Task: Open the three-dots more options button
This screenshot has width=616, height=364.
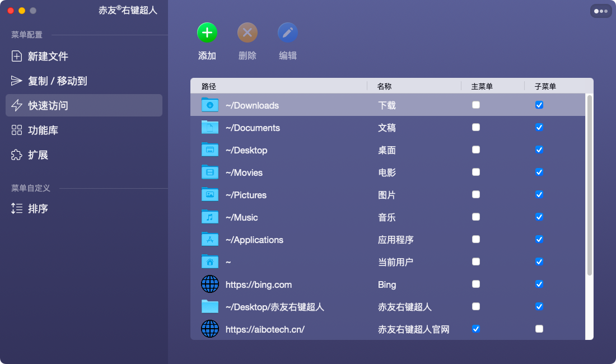Action: pyautogui.click(x=601, y=11)
